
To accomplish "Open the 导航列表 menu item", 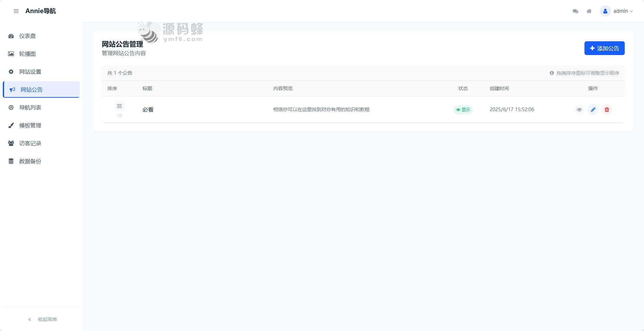I will 41,107.
